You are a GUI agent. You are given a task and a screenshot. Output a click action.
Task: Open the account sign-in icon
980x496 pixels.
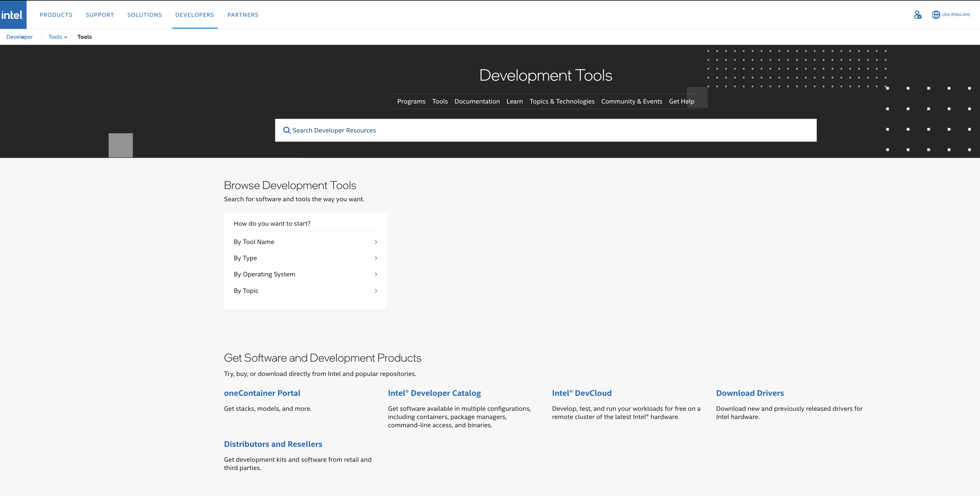tap(917, 14)
